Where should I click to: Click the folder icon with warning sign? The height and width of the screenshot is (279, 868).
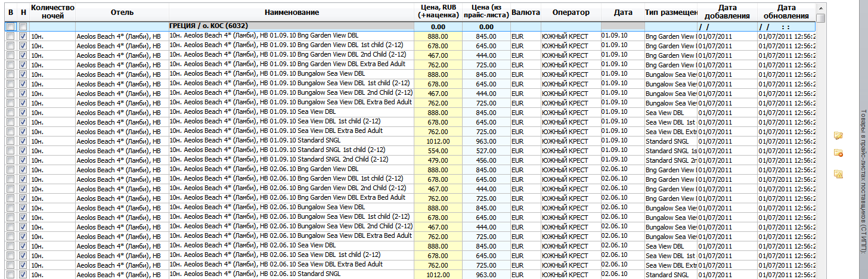coord(838,174)
